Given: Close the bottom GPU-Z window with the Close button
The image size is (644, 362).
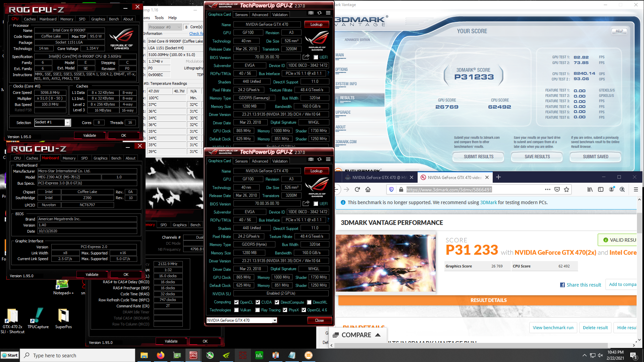Looking at the screenshot, I should pos(319,320).
